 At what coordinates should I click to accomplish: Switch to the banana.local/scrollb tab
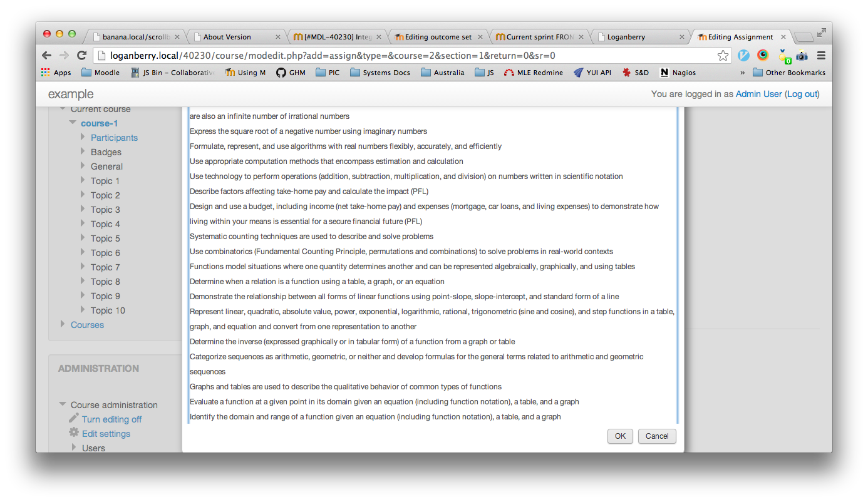136,37
